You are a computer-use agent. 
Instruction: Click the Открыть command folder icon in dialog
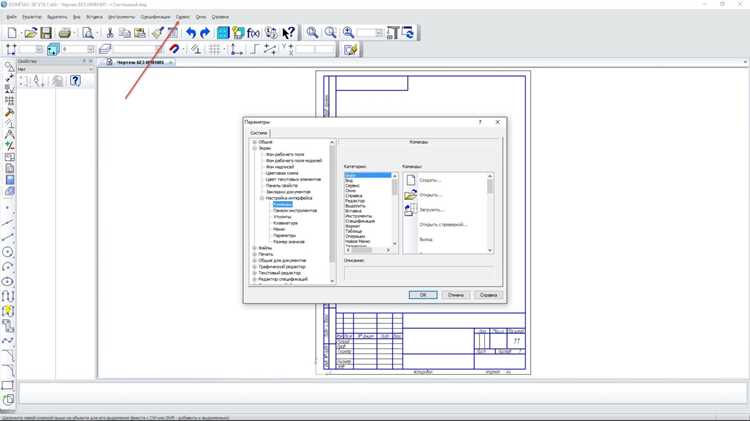(410, 195)
